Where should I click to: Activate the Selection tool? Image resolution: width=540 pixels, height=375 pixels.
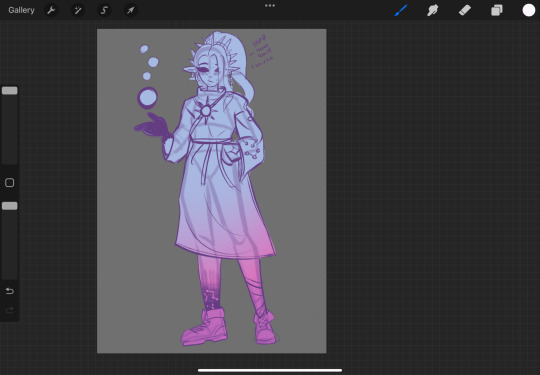point(104,10)
